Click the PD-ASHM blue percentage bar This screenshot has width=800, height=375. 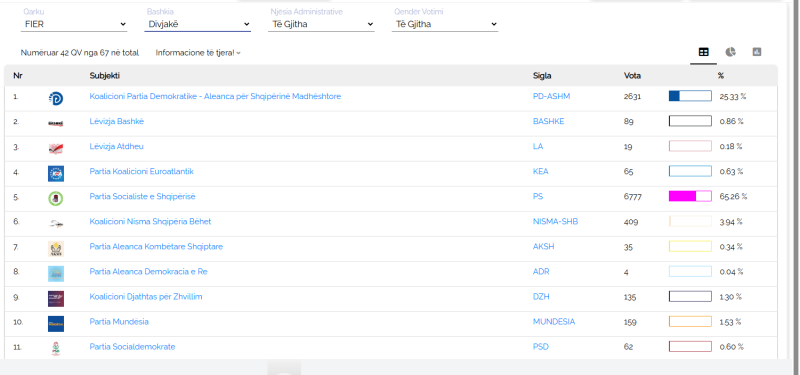point(690,96)
